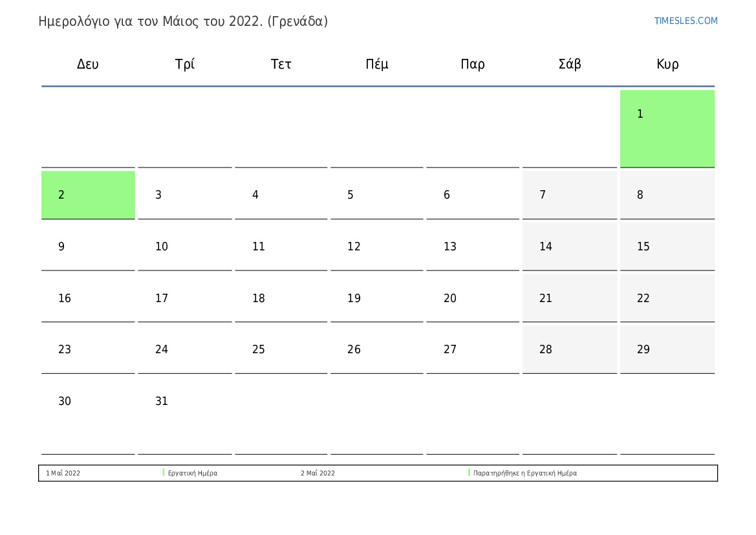Select Saturday 21 in the calendar

tap(569, 298)
